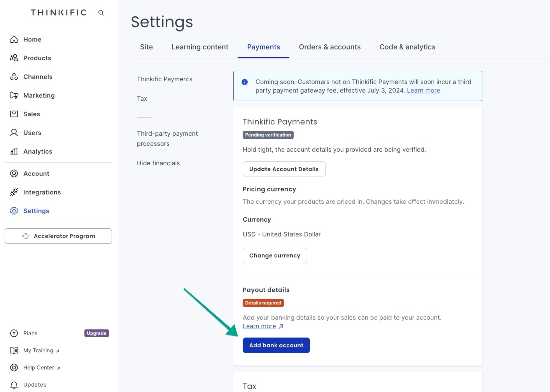This screenshot has width=550, height=392.
Task: Click the search magnifier icon beside Thinkific logo
Action: (x=101, y=13)
